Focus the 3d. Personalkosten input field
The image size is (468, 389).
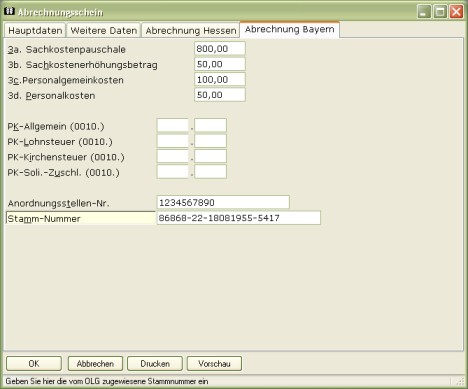pyautogui.click(x=220, y=95)
